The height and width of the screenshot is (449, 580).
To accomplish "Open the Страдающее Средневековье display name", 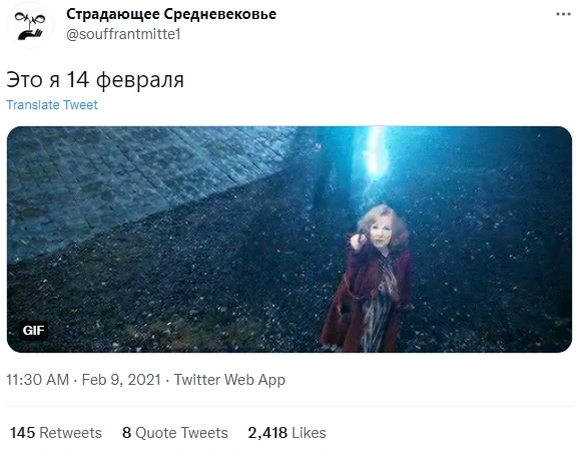I will pyautogui.click(x=171, y=14).
